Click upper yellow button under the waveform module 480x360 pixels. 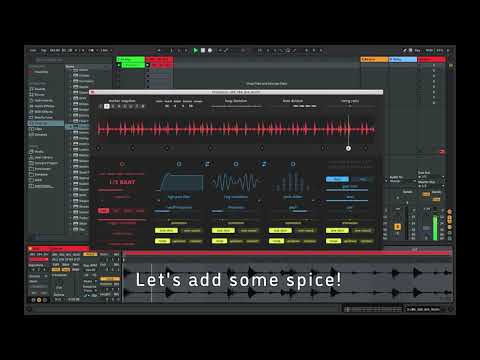223,230
